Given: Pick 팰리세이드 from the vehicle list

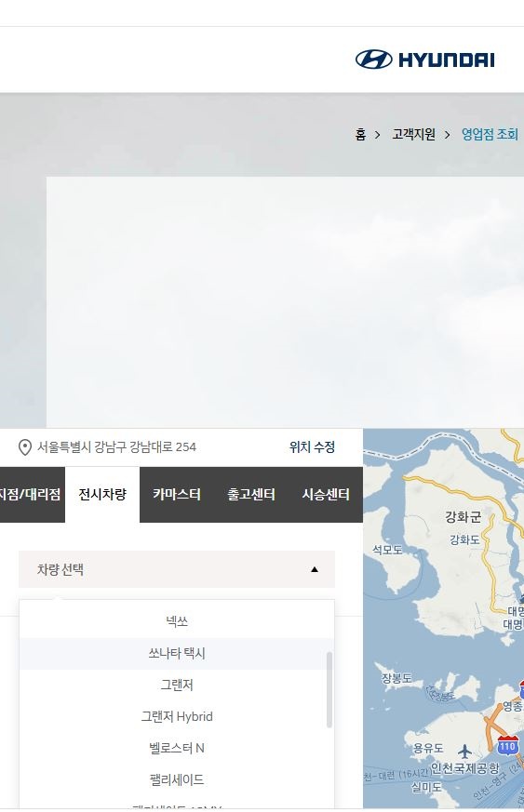Looking at the screenshot, I should coord(177,779).
